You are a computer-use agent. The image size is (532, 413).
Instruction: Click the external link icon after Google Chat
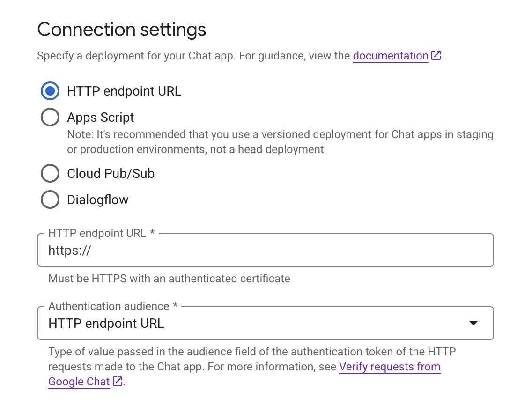[x=118, y=381]
